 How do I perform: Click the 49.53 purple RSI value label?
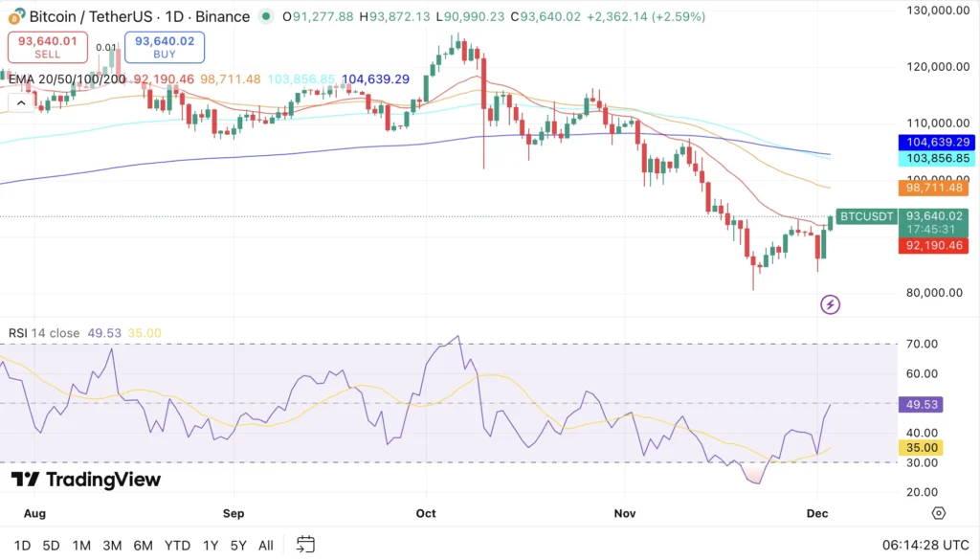tap(921, 404)
